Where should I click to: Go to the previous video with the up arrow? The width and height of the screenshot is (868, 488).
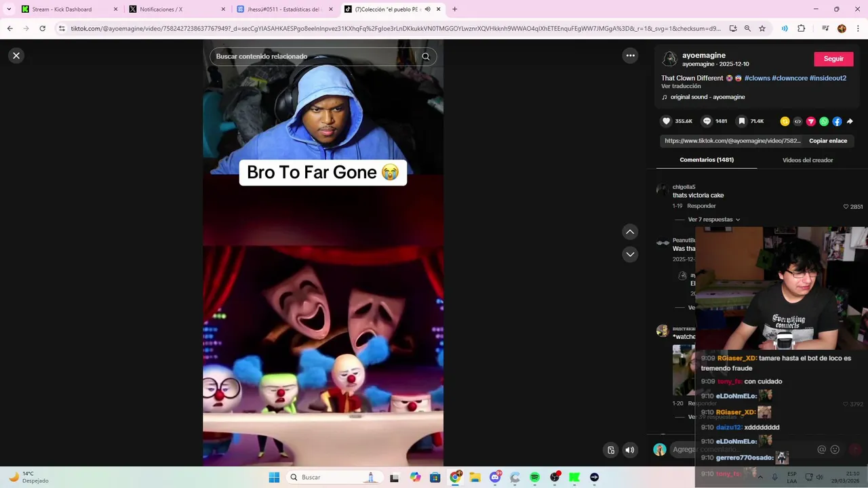(x=630, y=232)
